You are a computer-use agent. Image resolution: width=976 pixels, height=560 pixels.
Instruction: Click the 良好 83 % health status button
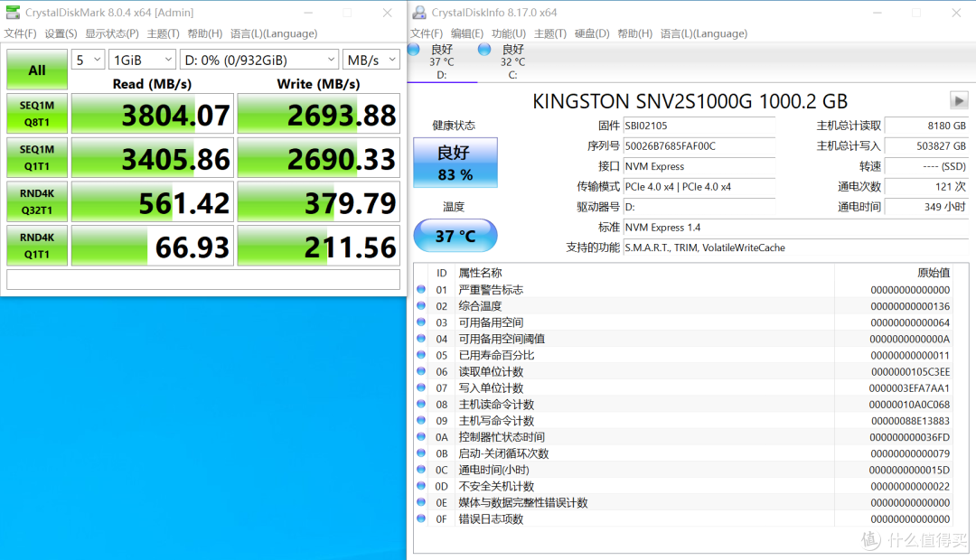[x=455, y=163]
